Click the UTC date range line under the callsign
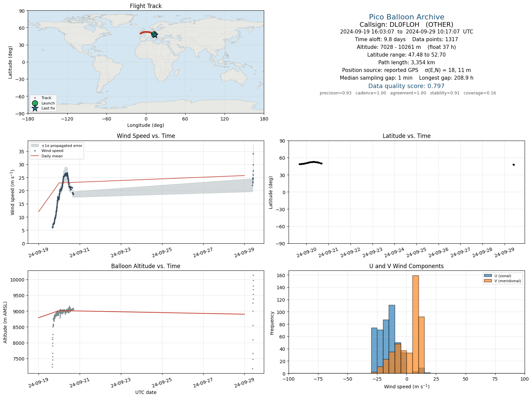 pyautogui.click(x=406, y=32)
